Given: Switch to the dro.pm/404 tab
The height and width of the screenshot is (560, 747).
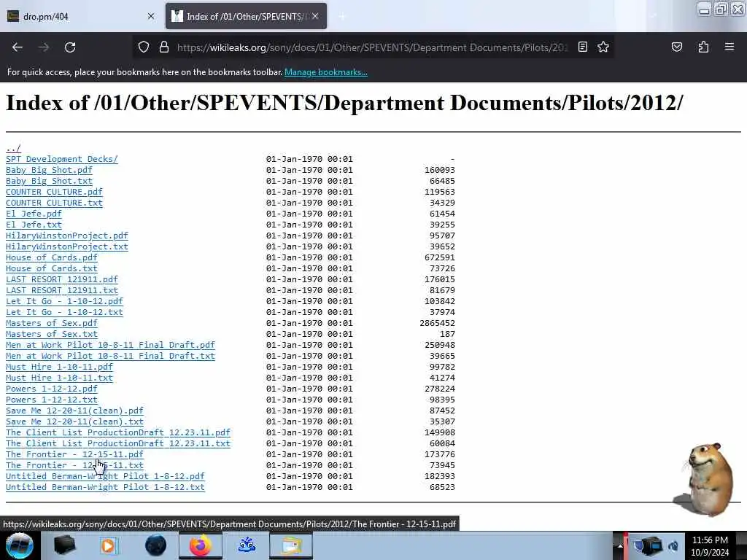Looking at the screenshot, I should click(x=81, y=16).
